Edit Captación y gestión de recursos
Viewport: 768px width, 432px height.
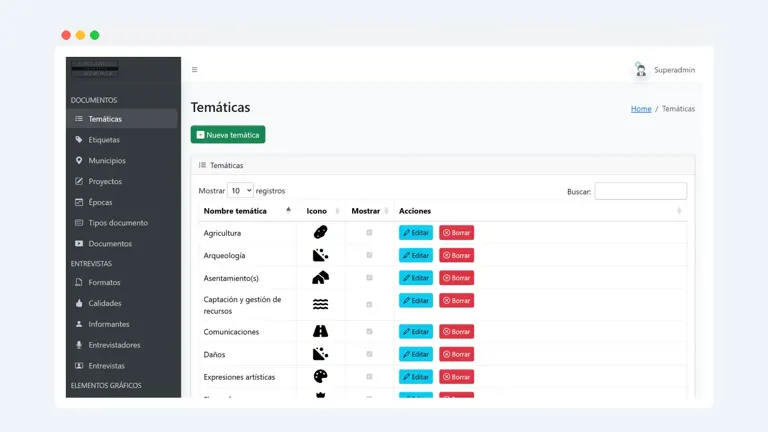(416, 300)
